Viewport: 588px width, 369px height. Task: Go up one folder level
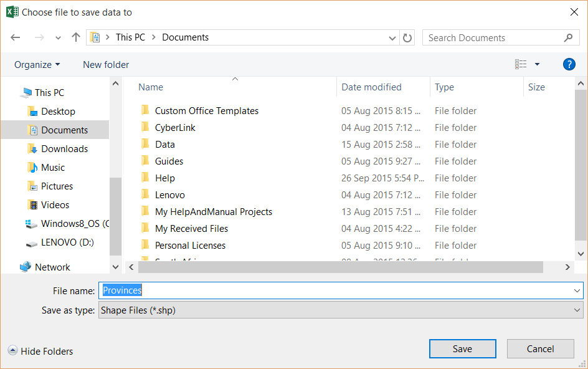tap(75, 37)
